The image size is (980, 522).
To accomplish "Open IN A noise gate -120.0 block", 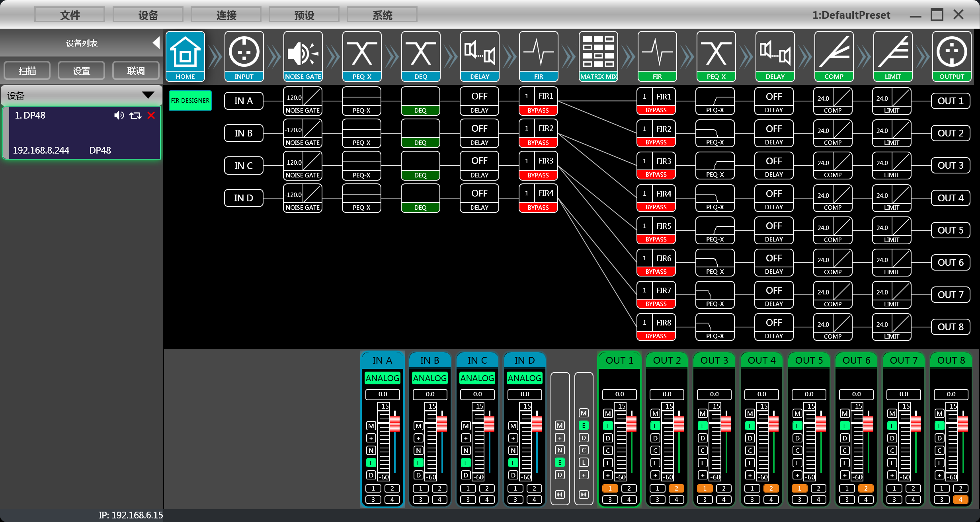I will (303, 101).
